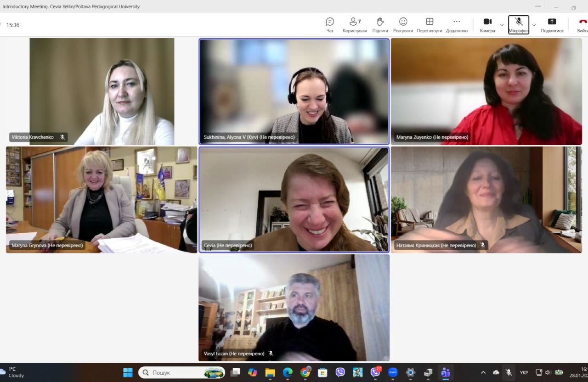Viewport: 588px width, 382px height.
Task: Expand the camera options dropdown arrow
Action: [x=502, y=25]
